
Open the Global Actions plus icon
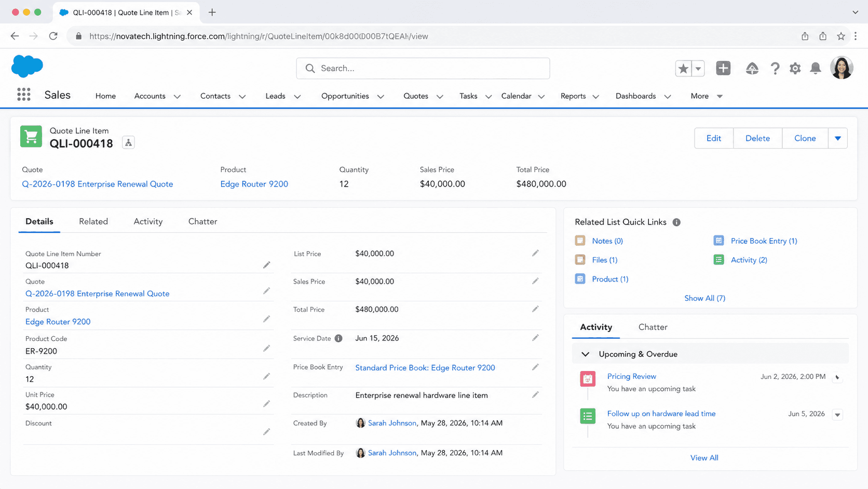coord(723,68)
